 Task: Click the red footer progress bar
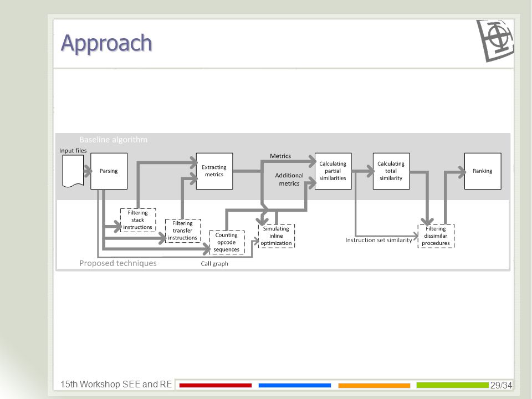pos(216,386)
